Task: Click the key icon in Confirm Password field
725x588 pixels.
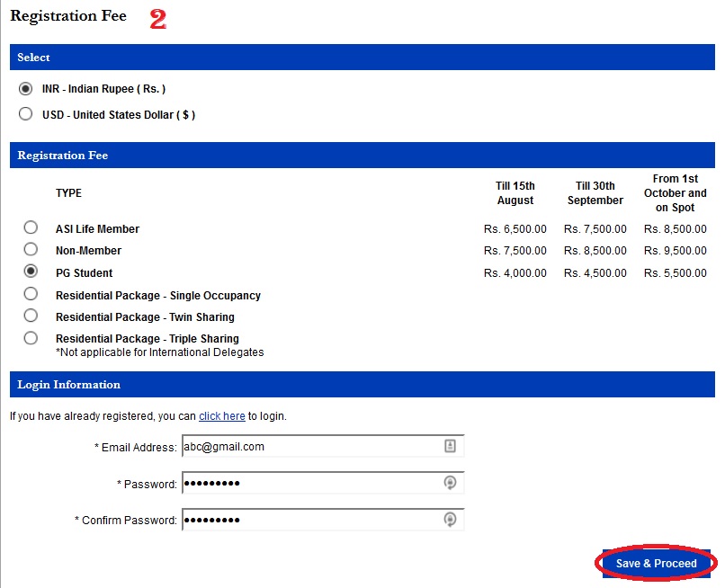Action: pos(450,520)
